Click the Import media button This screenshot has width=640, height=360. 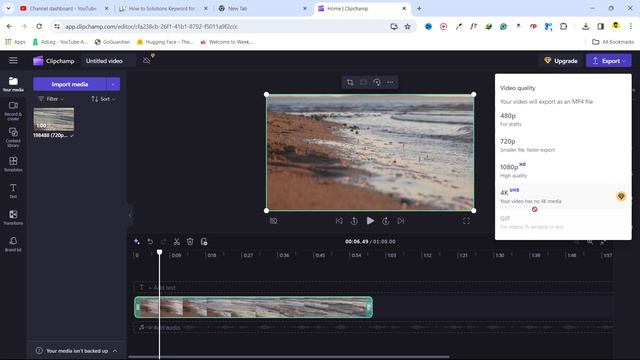point(69,84)
